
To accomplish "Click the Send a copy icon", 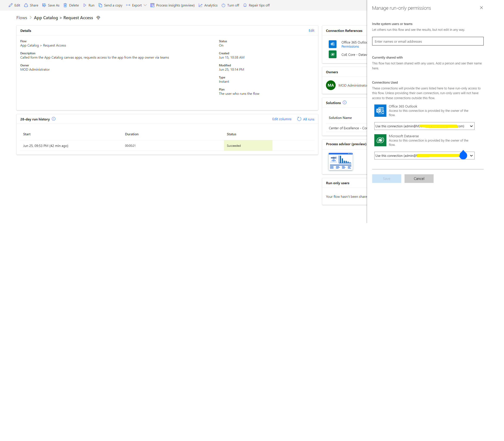I will click(100, 5).
